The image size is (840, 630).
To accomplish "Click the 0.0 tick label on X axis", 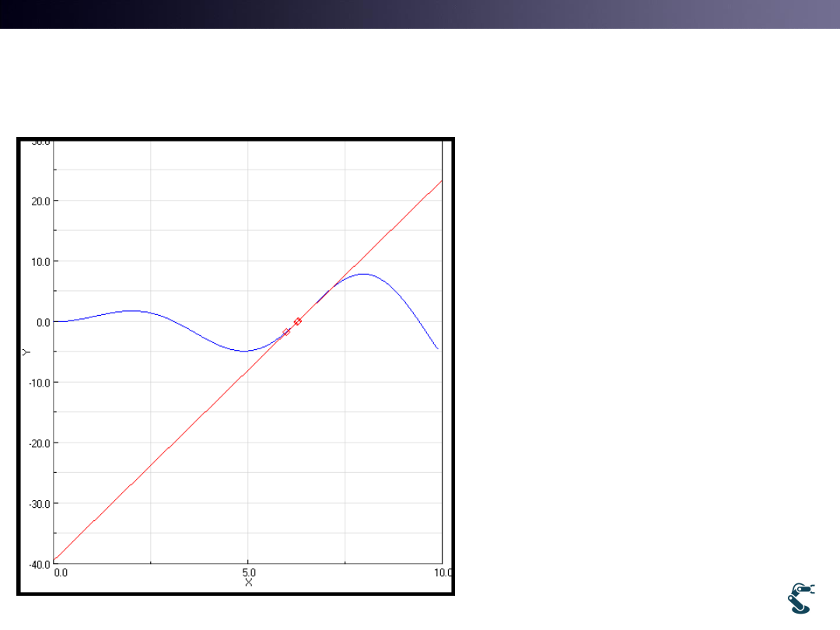I will 61,572.
